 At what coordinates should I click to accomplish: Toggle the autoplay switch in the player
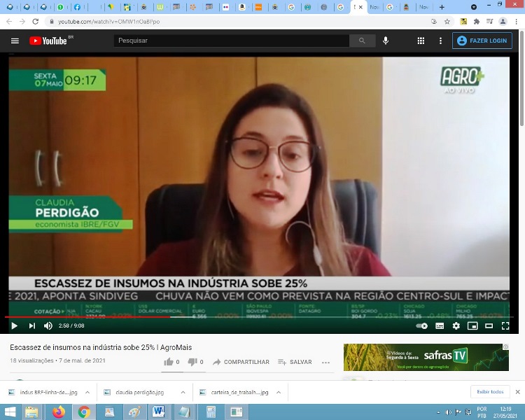422,326
